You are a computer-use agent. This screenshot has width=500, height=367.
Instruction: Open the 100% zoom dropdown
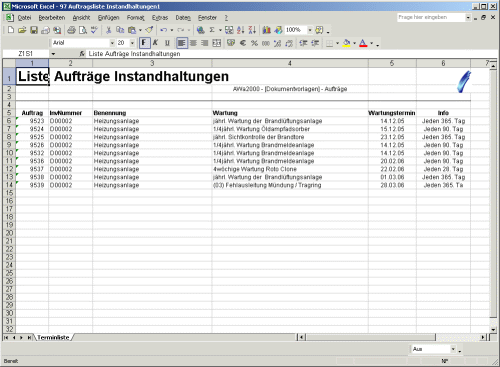(310, 30)
